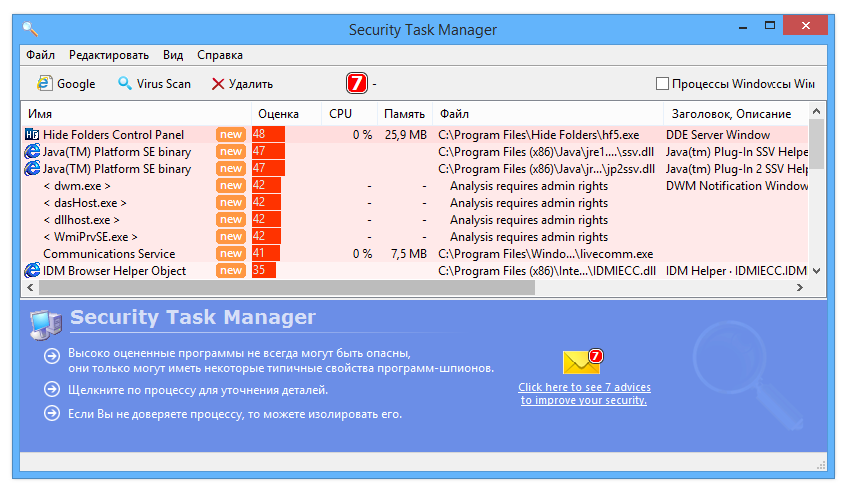The height and width of the screenshot is (490, 848).
Task: Click the vertical scrollbar down arrow
Action: coord(817,271)
